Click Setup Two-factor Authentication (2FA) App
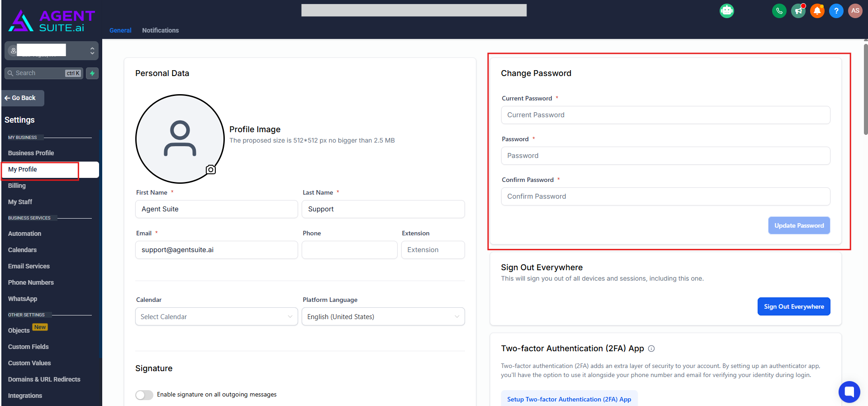The height and width of the screenshot is (406, 868). click(569, 399)
